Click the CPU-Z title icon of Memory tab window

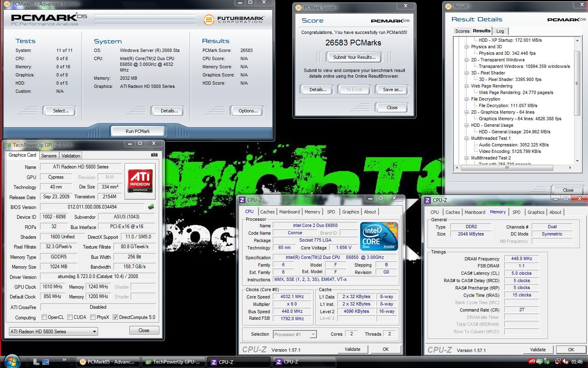[x=428, y=200]
